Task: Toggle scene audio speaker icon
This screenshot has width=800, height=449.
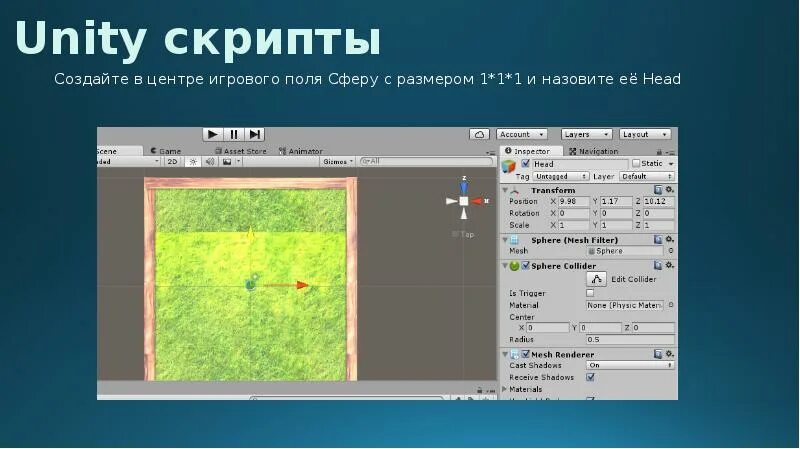Action: pos(210,161)
